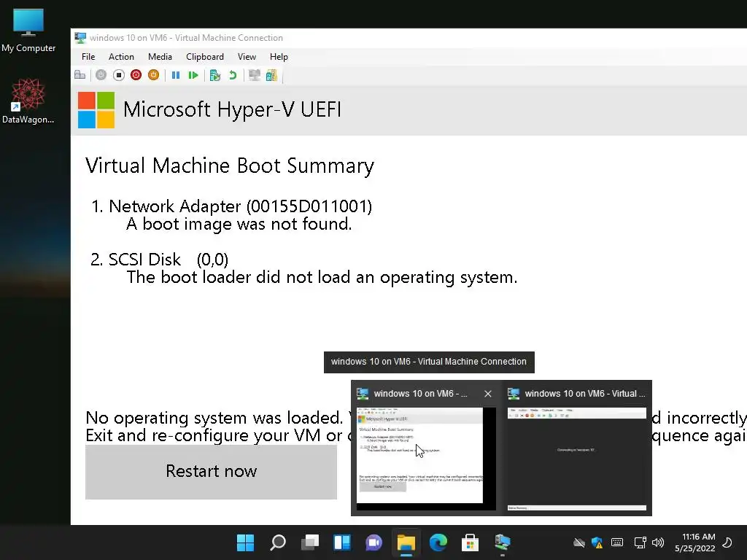Click the network tray icon
Viewport: 747px width, 560px height.
pos(640,542)
